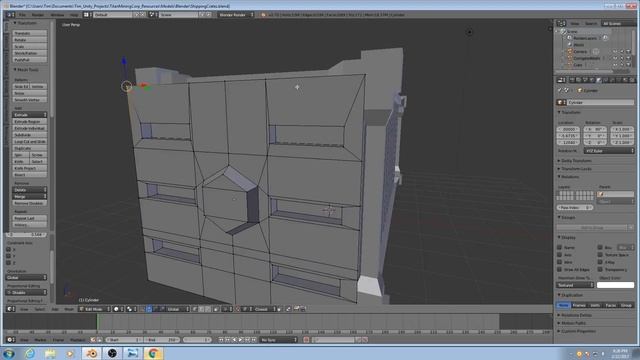Jump to the timeline start frame

220,340
